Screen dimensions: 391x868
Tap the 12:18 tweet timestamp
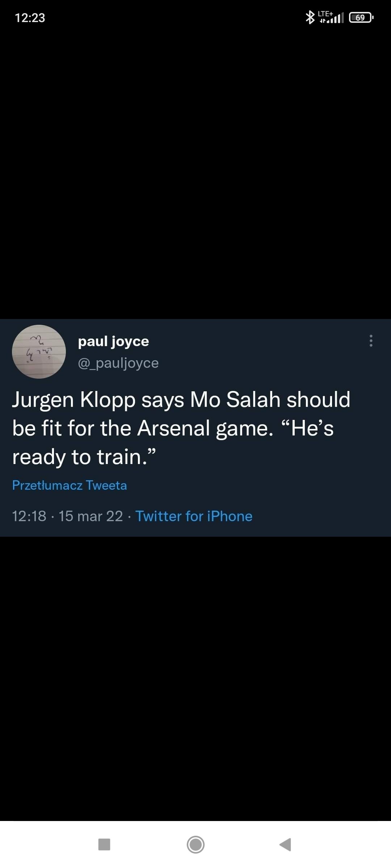pos(29,516)
